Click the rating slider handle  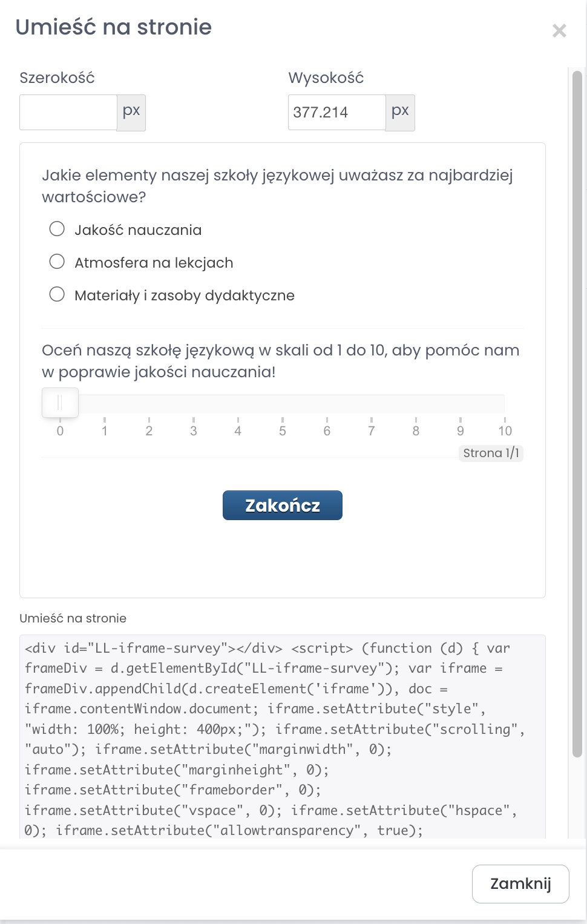coord(60,403)
